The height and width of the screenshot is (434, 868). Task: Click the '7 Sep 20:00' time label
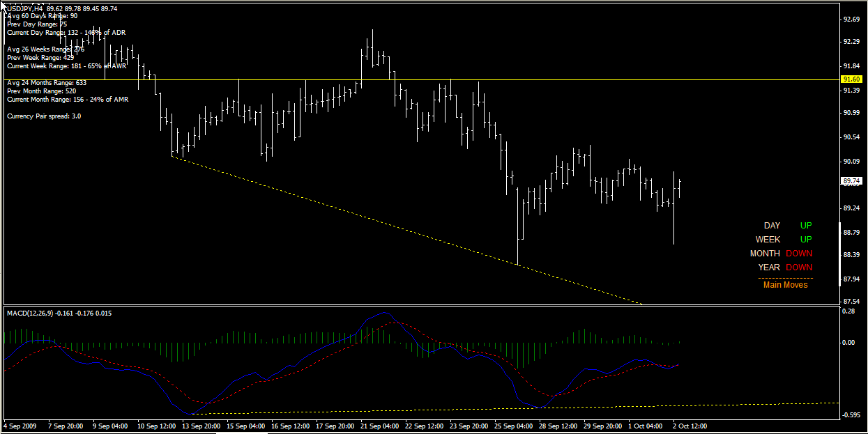tap(66, 425)
